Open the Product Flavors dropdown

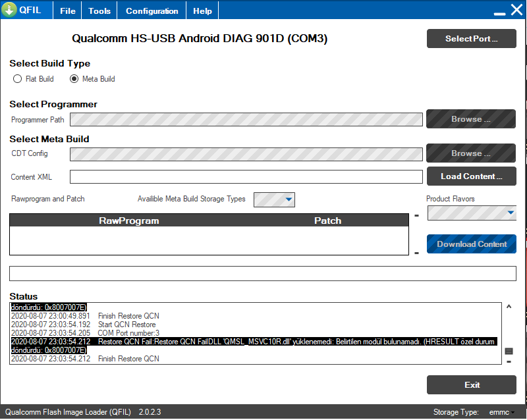(472, 213)
